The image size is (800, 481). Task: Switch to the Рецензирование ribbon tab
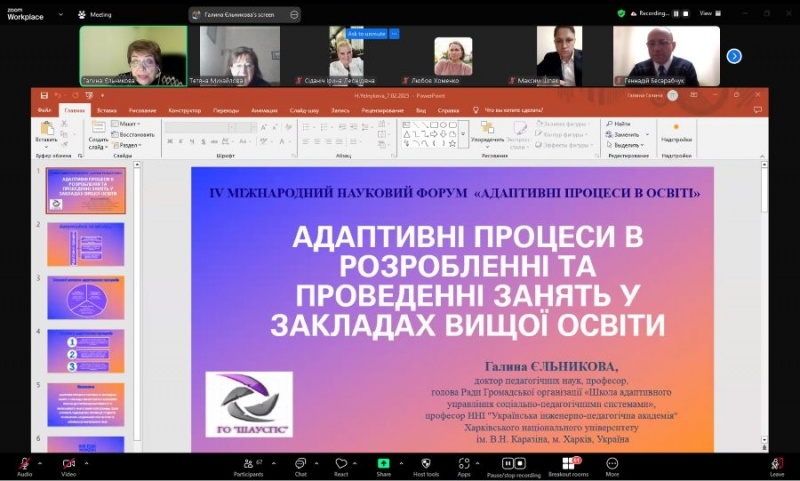pyautogui.click(x=383, y=110)
